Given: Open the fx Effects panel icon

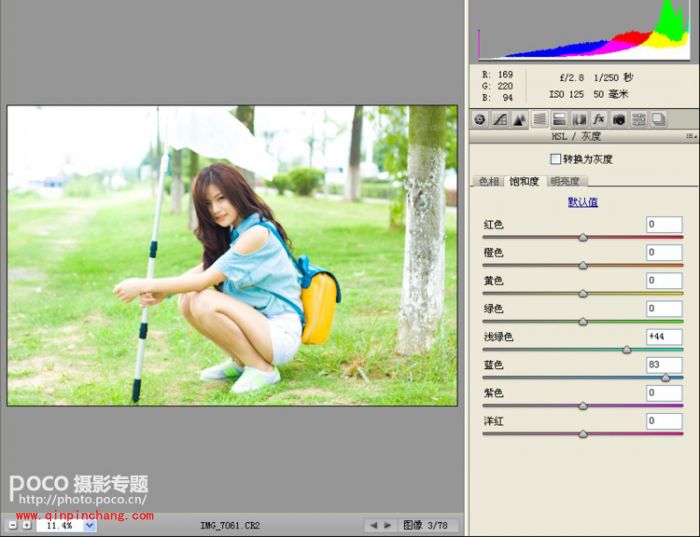Looking at the screenshot, I should click(x=599, y=120).
